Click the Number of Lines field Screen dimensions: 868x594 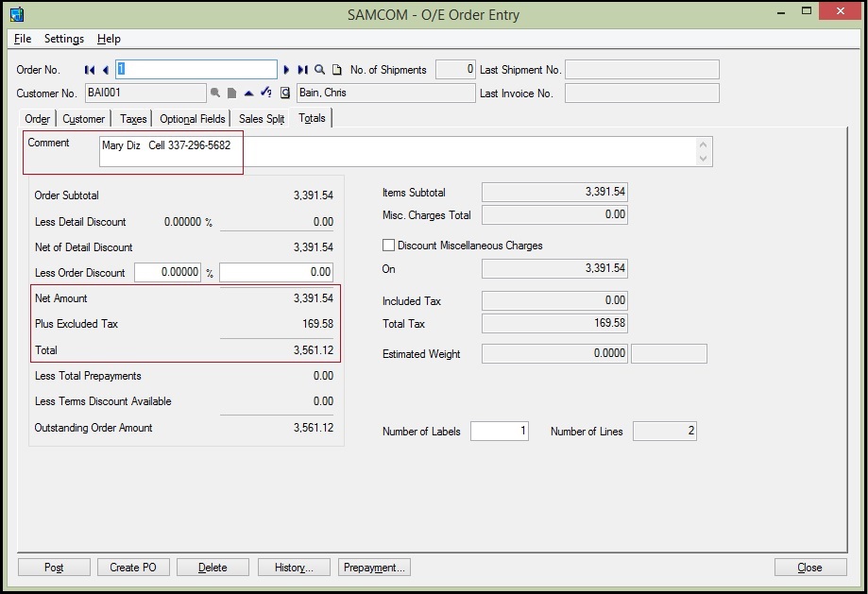click(x=665, y=432)
